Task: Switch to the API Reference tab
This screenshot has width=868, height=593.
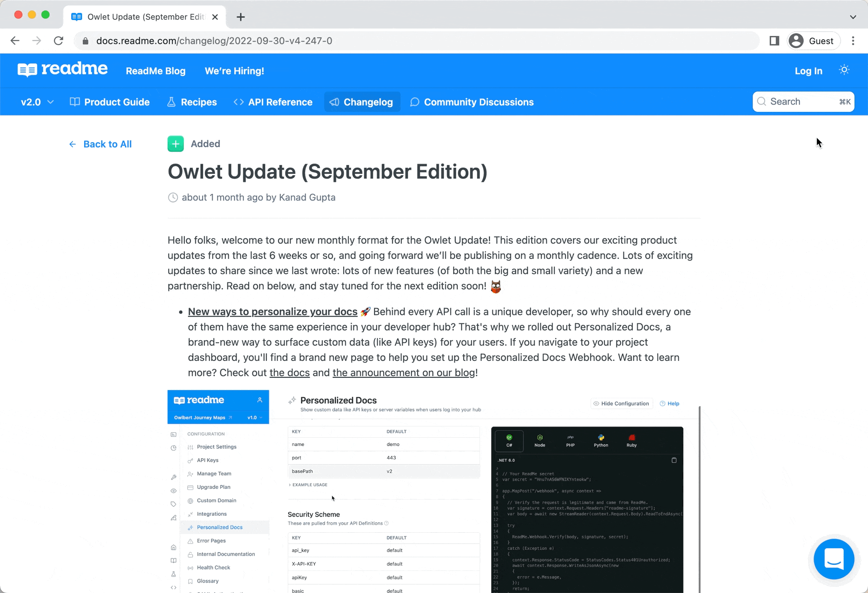Action: (273, 102)
